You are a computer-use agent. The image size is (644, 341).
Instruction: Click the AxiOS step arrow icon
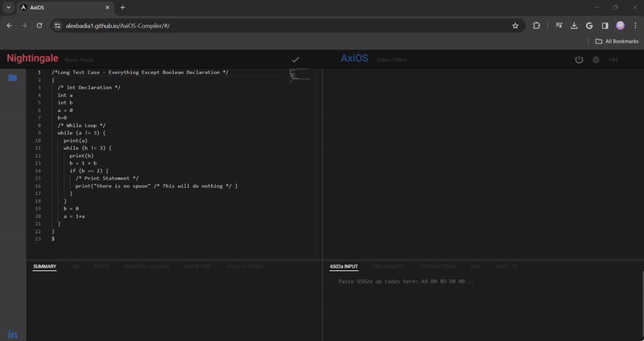tap(613, 60)
